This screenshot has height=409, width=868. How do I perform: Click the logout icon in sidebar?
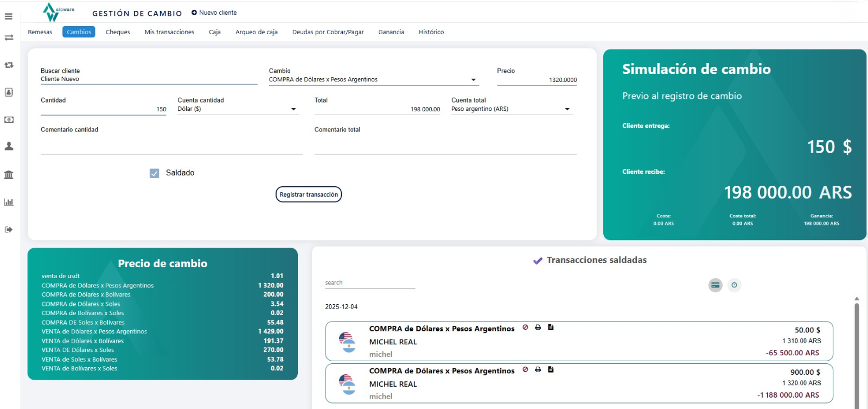(x=9, y=230)
